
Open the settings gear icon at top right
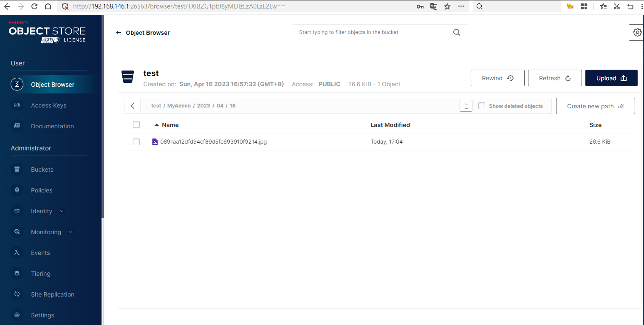[x=637, y=32]
